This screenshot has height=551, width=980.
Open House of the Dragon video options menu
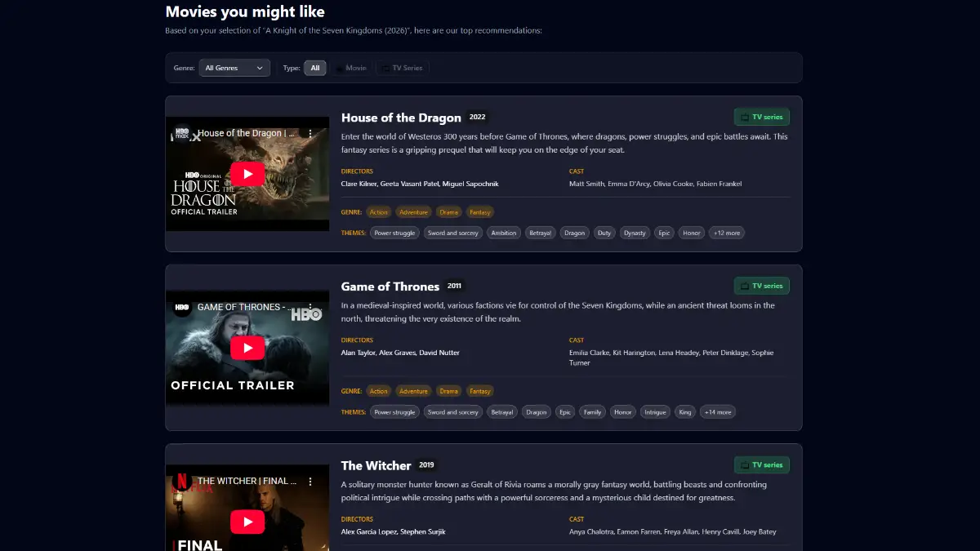coord(311,133)
